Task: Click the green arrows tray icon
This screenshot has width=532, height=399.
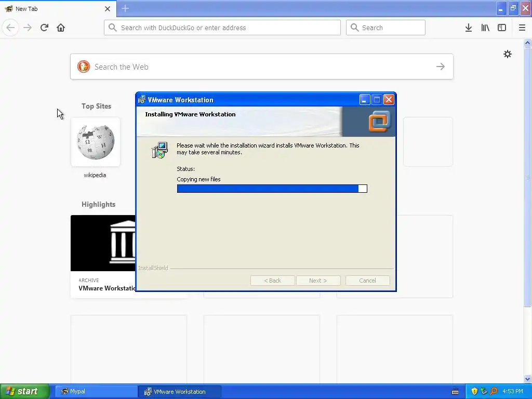Action: (484, 391)
